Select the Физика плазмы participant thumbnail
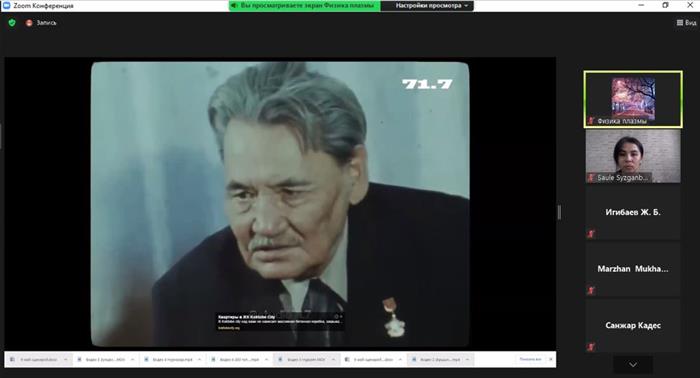 click(633, 100)
